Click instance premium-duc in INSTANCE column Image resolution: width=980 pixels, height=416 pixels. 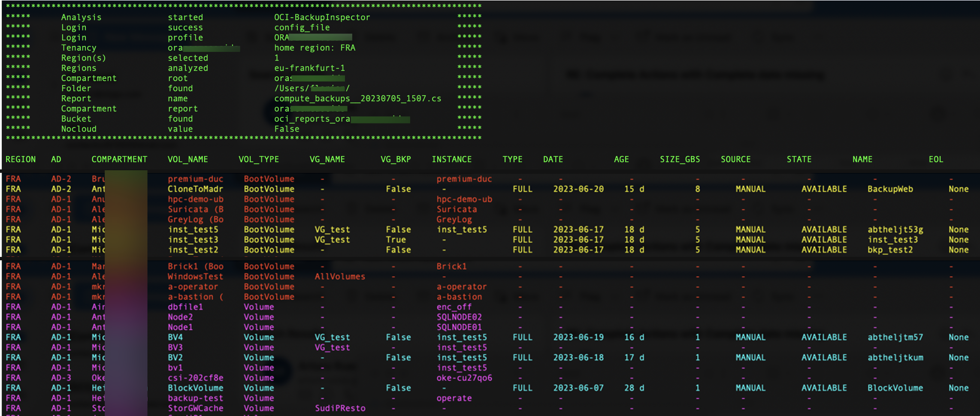pyautogui.click(x=464, y=179)
